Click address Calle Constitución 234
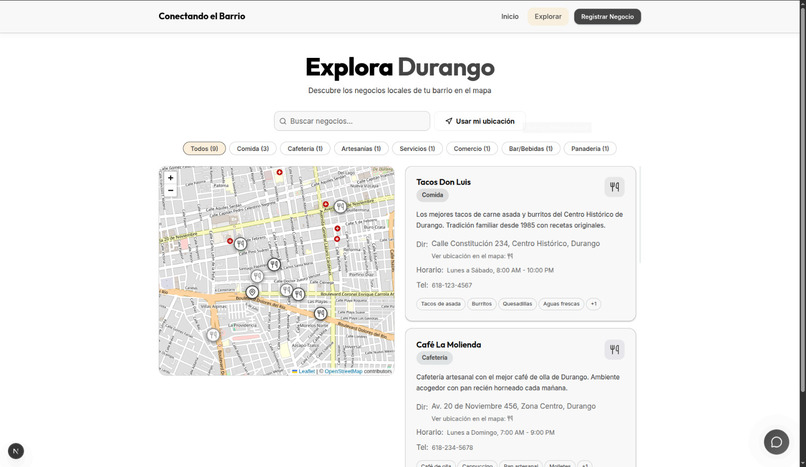This screenshot has height=467, width=806. point(516,244)
